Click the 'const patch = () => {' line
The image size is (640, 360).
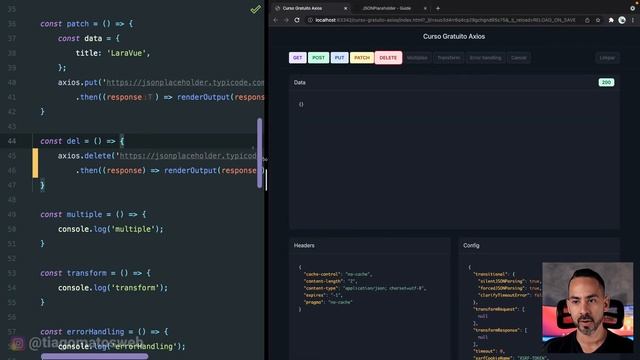click(x=87, y=24)
